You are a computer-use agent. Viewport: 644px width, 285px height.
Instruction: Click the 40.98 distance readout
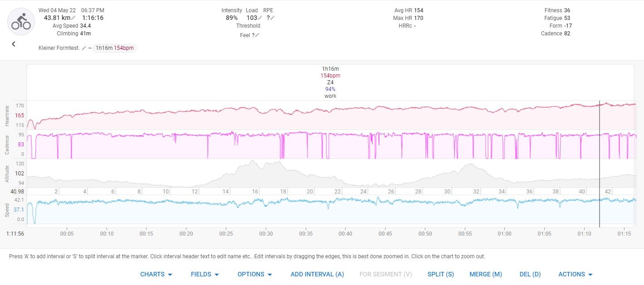[17, 192]
